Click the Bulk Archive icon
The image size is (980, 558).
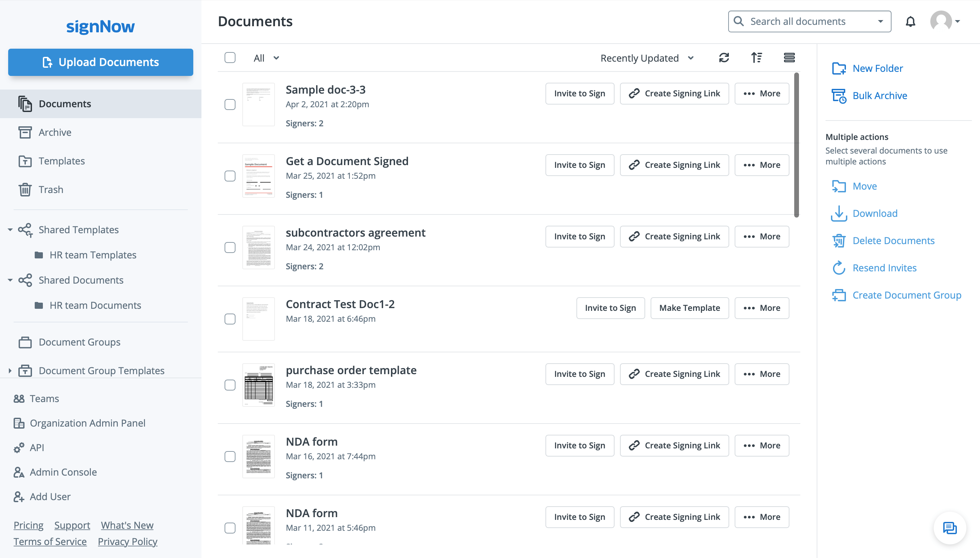pos(839,96)
